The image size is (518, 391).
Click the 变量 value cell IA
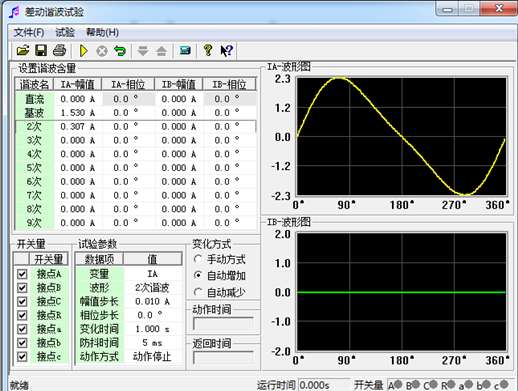153,274
